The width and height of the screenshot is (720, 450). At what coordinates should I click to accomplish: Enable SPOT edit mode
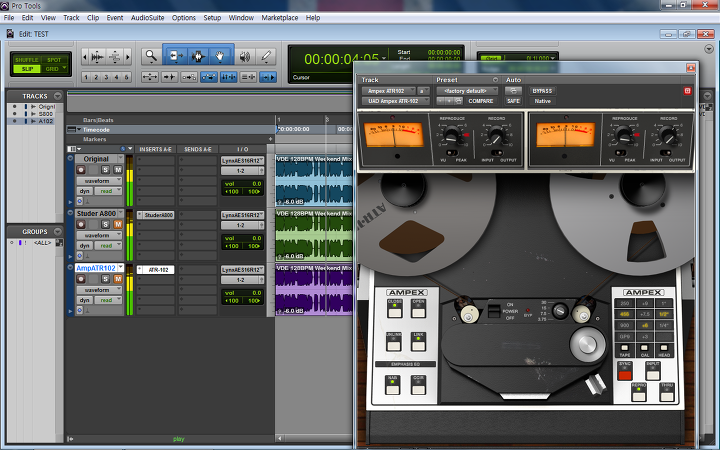point(54,60)
